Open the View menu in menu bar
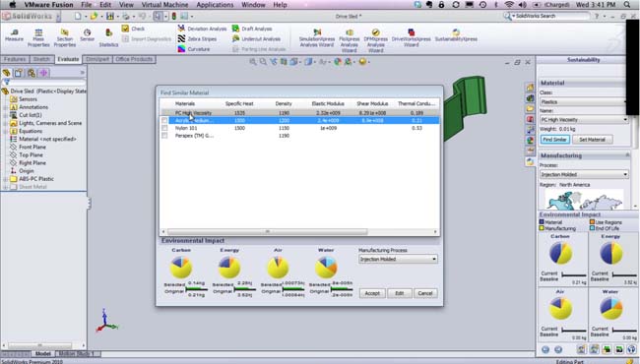Viewport: 640px width, 364px height. coord(126,5)
